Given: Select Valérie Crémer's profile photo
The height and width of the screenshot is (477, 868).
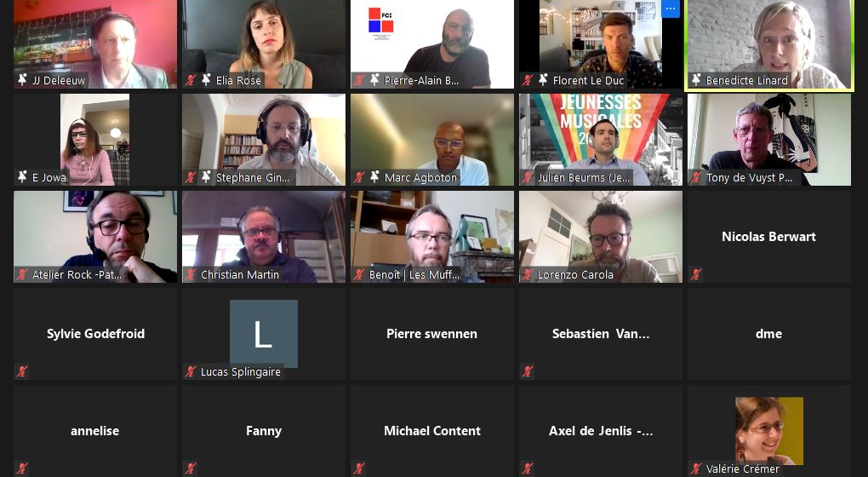Looking at the screenshot, I should click(769, 430).
